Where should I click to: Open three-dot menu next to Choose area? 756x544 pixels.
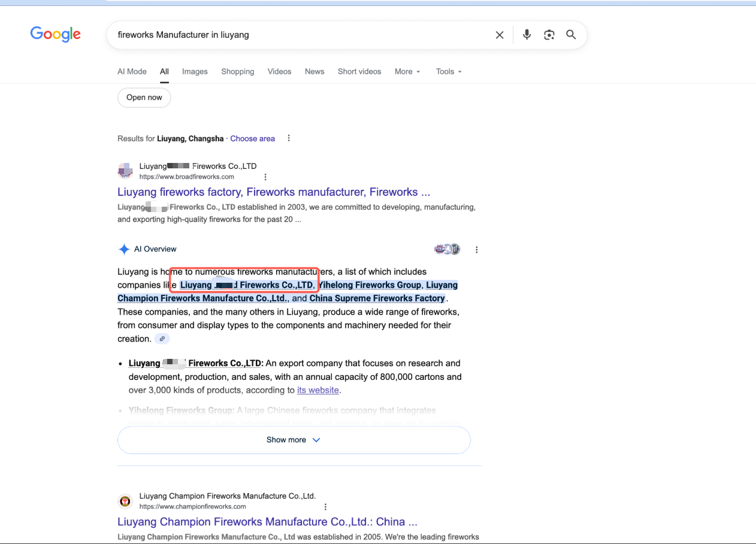coord(289,138)
